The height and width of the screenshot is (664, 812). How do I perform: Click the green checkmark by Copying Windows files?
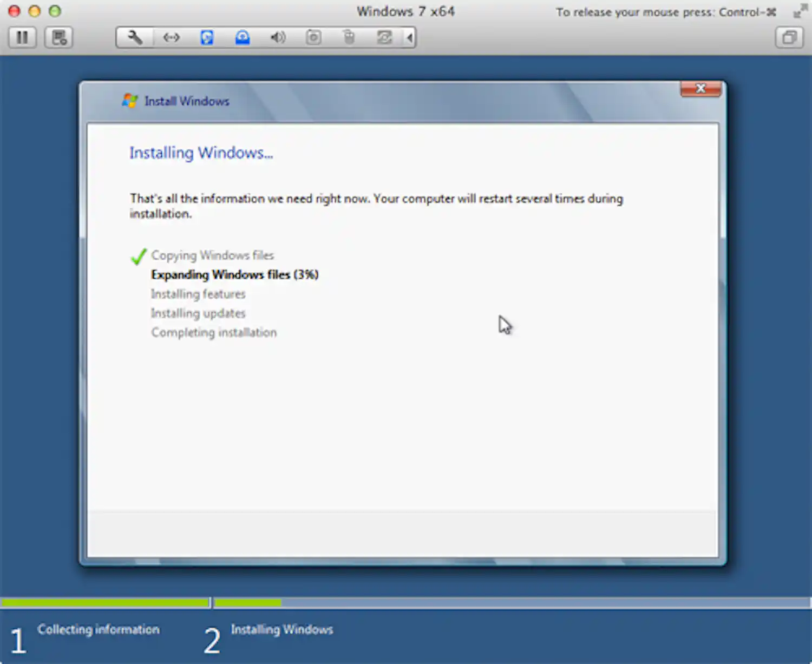pos(139,256)
